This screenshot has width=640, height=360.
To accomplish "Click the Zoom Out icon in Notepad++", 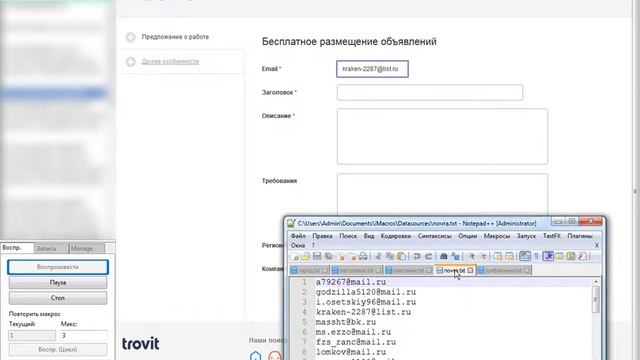I will tap(483, 256).
